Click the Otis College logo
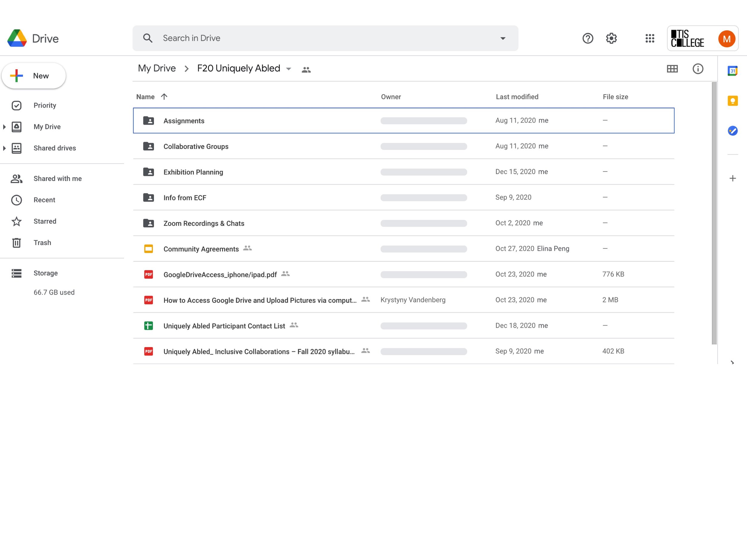747x560 pixels. 687,39
